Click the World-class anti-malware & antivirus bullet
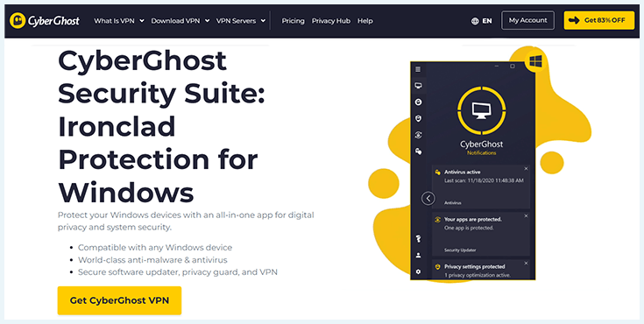The image size is (644, 324). 152,260
